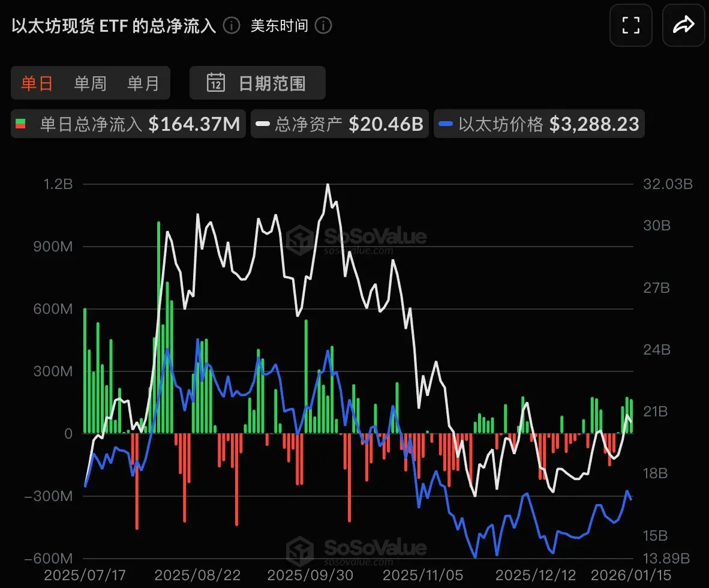
Task: Click the 30B right axis label
Action: [x=657, y=225]
